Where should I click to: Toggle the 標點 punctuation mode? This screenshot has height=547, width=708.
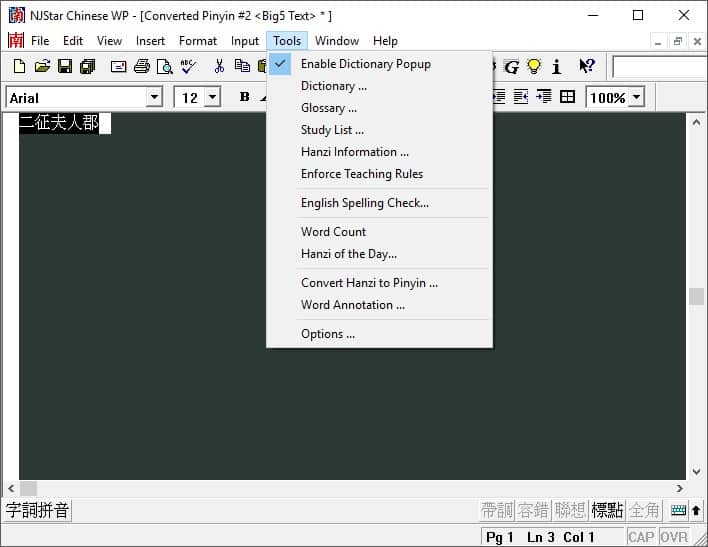[607, 510]
